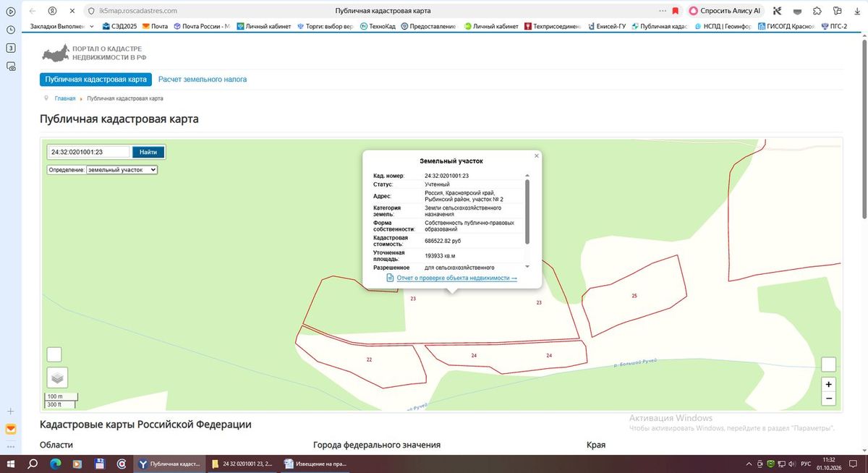This screenshot has height=473, width=868.
Task: Click the Найти search button
Action: (x=148, y=152)
